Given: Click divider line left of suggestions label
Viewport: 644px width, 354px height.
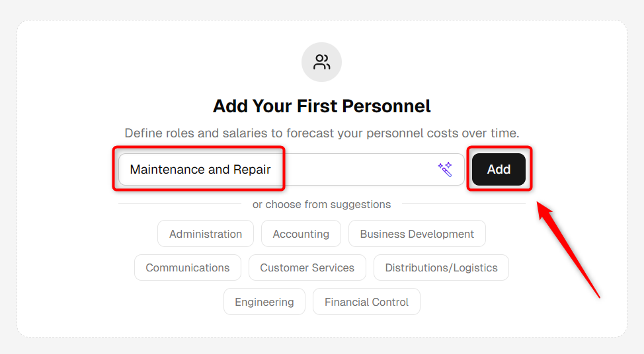Looking at the screenshot, I should [x=180, y=204].
